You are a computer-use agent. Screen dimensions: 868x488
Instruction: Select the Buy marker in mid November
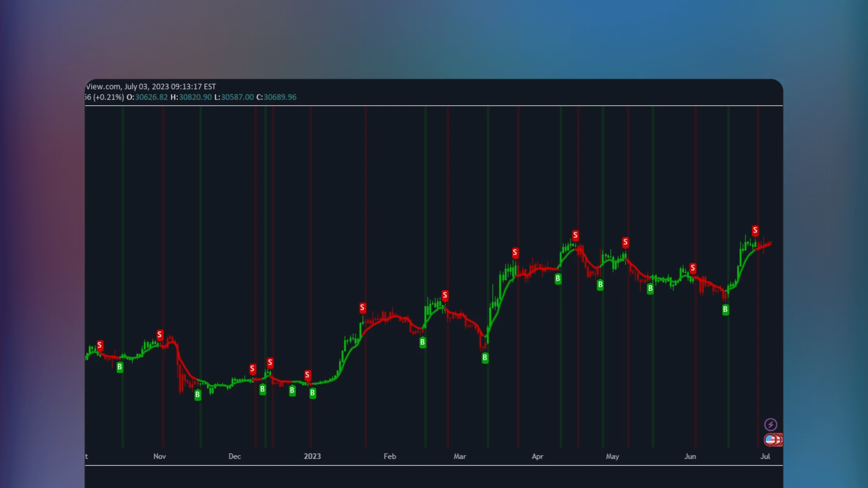(x=198, y=395)
